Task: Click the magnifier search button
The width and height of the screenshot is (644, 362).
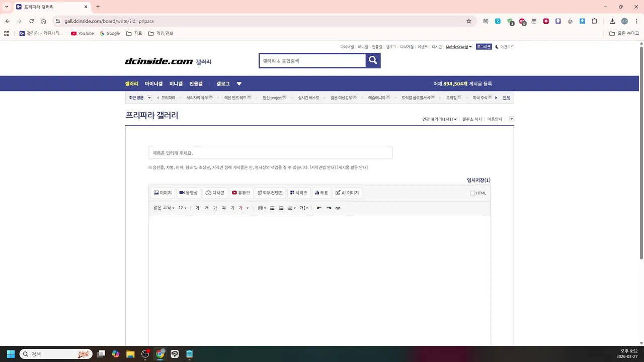Action: 373,60
